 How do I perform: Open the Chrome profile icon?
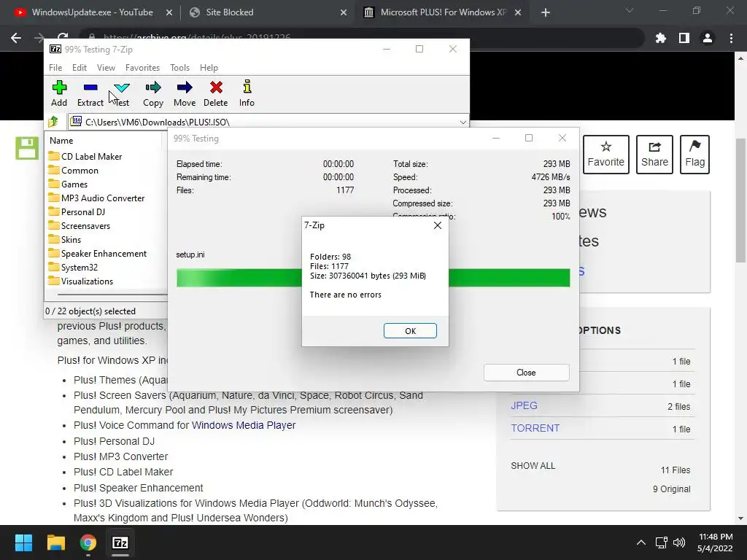(708, 38)
